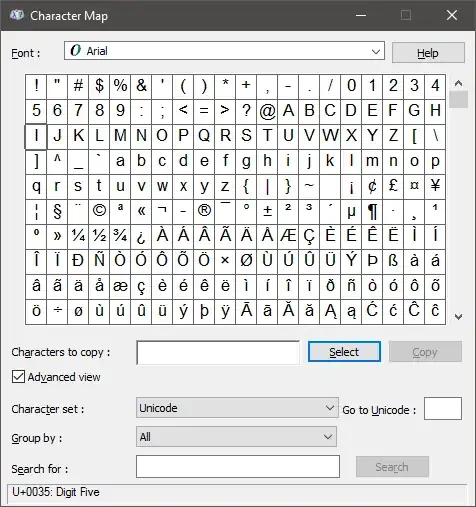Image resolution: width=476 pixels, height=507 pixels.
Task: Open the Group by dropdown
Action: [236, 437]
